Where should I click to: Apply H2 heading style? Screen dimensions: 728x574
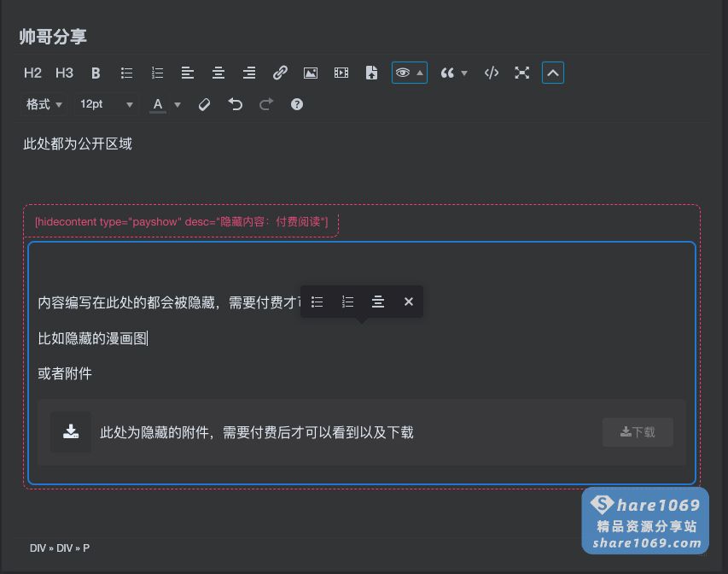(x=32, y=73)
